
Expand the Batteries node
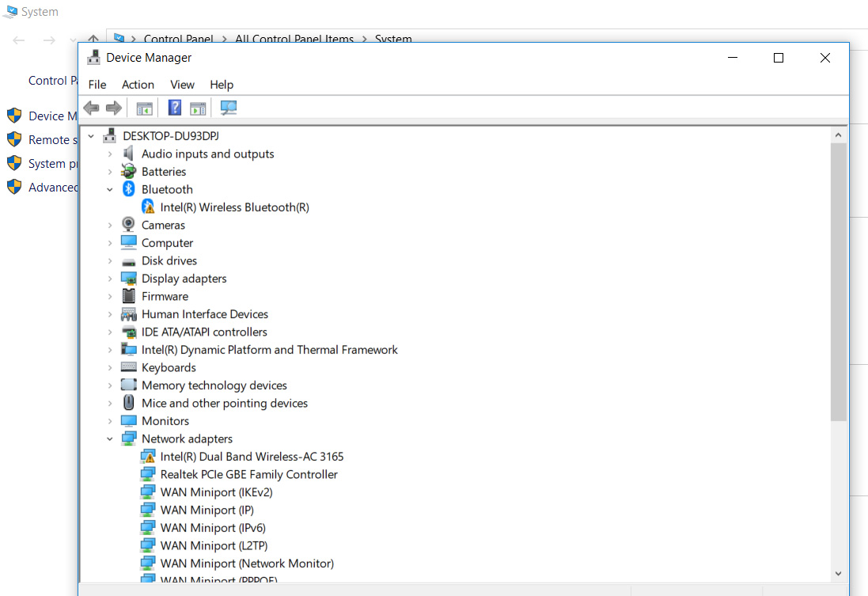point(110,172)
